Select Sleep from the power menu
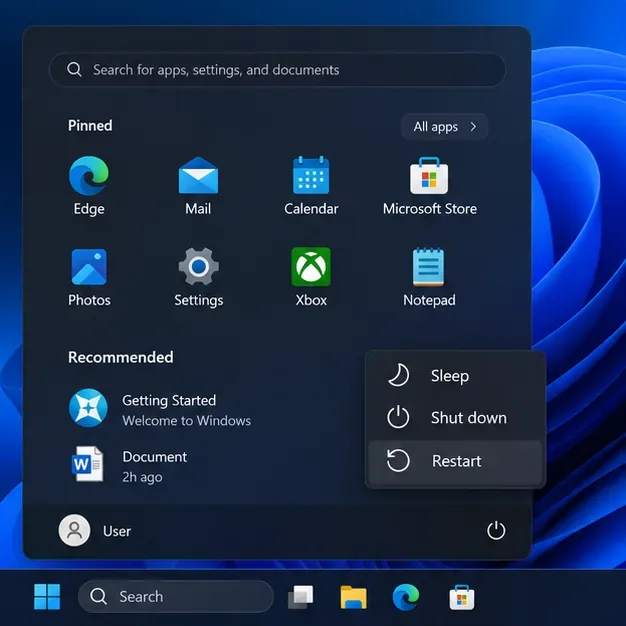Viewport: 626px width, 626px height. click(455, 376)
